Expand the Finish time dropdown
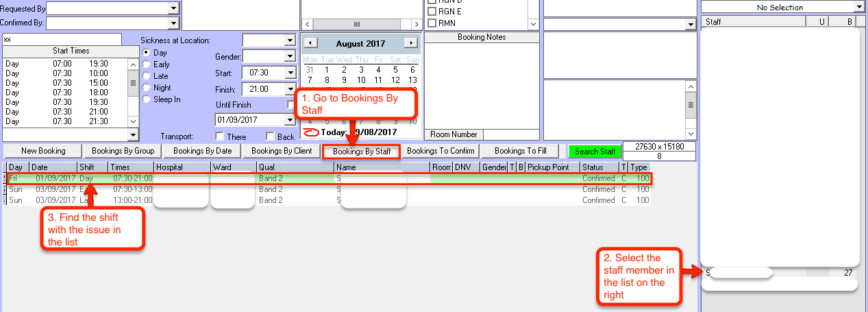The width and height of the screenshot is (868, 312). point(289,89)
